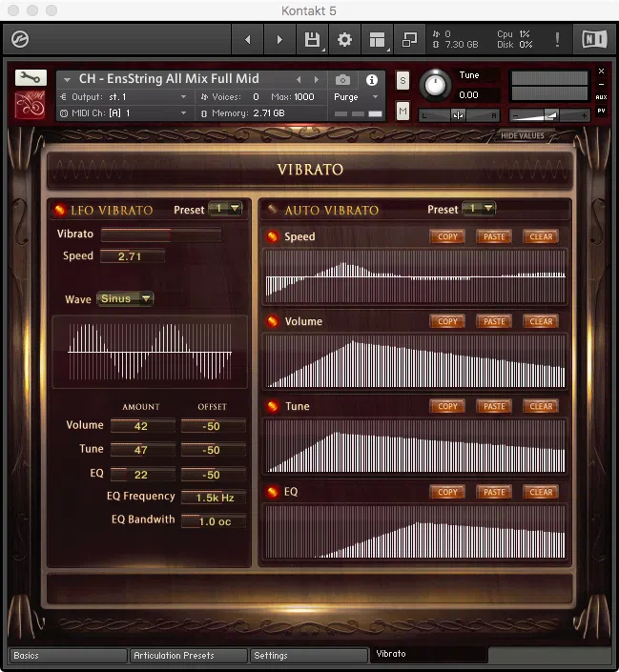Click the EQ Frequency value field
619x672 pixels.
[x=214, y=498]
